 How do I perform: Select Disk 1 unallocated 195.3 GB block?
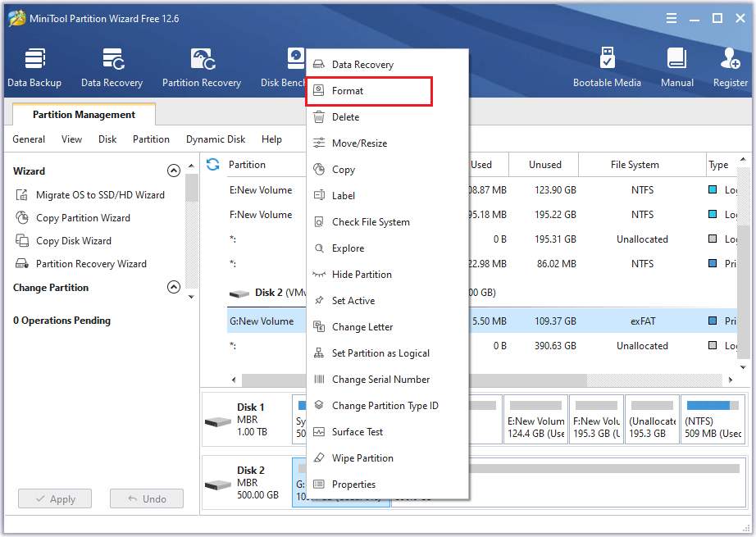click(652, 420)
